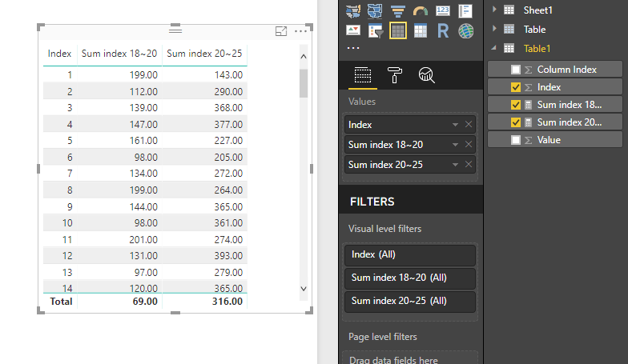Image resolution: width=628 pixels, height=364 pixels.
Task: Select the Slicer visualization icon
Action: 375,30
